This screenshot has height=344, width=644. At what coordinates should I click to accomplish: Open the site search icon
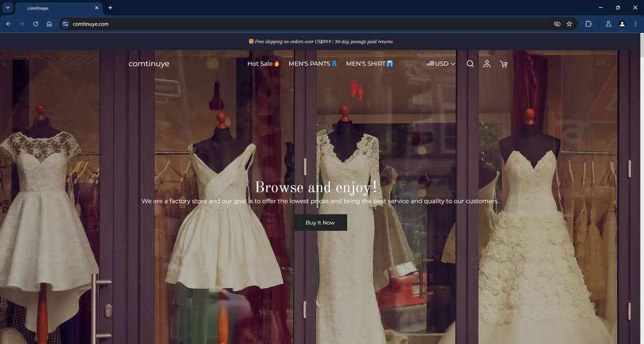(x=470, y=64)
